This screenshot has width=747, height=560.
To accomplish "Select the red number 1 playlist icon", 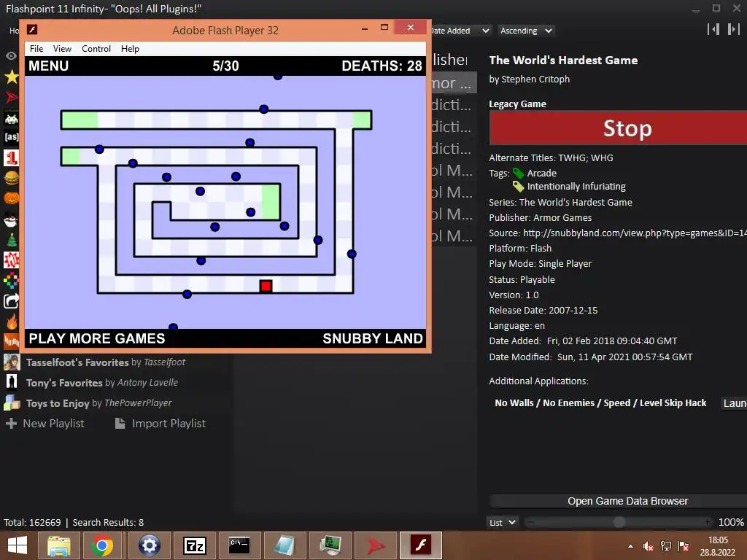I will pos(11,157).
